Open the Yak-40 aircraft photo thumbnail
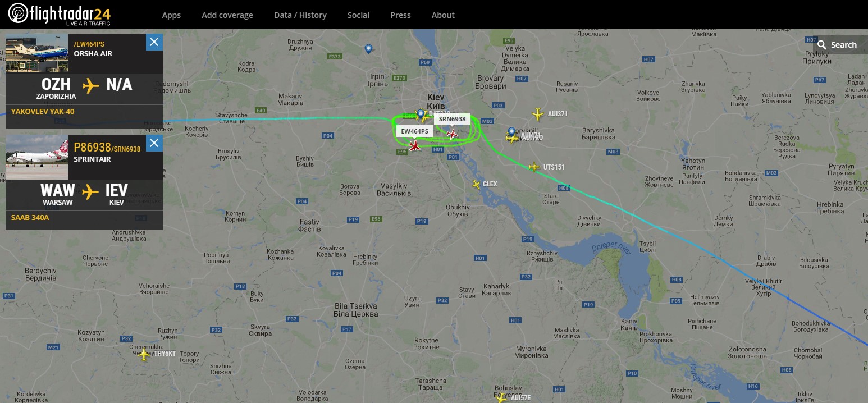 click(36, 53)
